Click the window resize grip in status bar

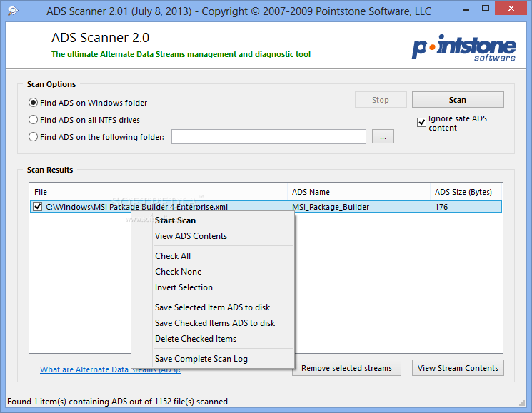522,403
